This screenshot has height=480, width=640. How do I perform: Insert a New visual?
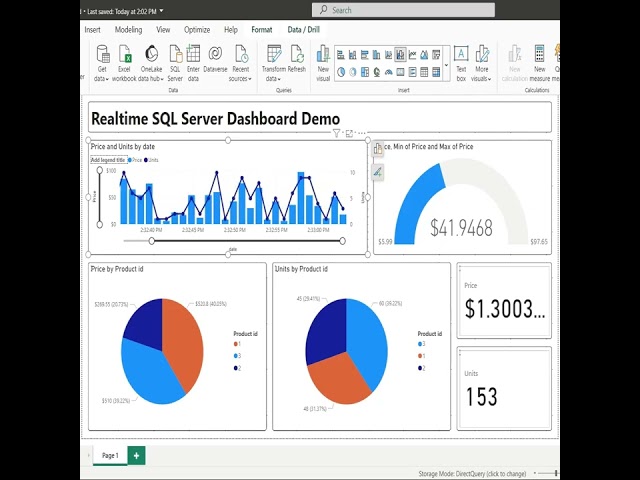tap(323, 63)
